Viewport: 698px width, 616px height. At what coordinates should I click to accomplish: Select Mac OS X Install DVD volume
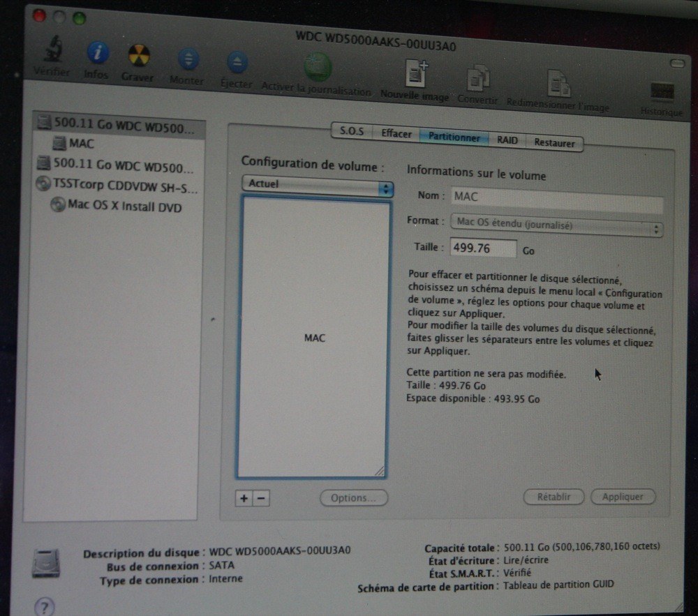pos(117,206)
